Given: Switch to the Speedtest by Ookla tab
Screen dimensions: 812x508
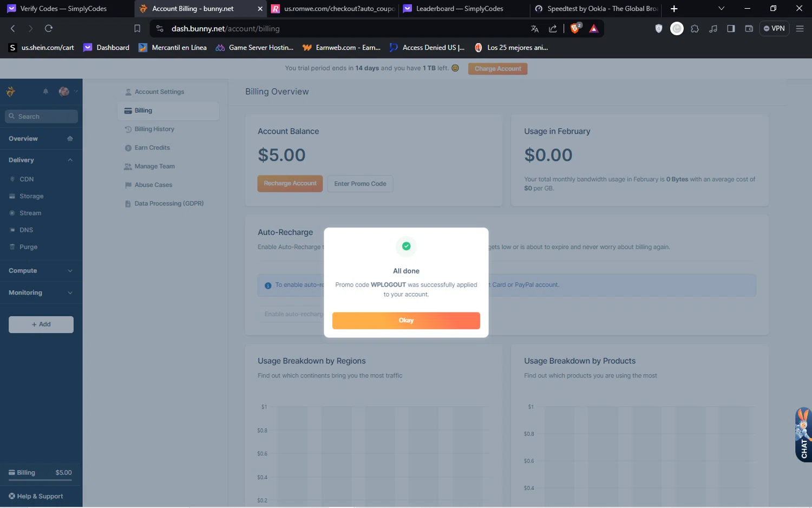Looking at the screenshot, I should (x=597, y=9).
